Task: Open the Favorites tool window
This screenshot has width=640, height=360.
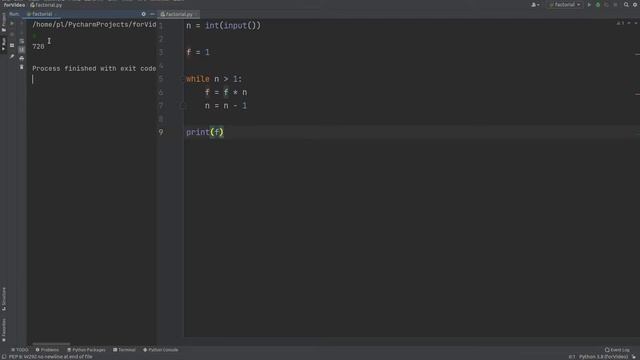Action: pos(4,330)
